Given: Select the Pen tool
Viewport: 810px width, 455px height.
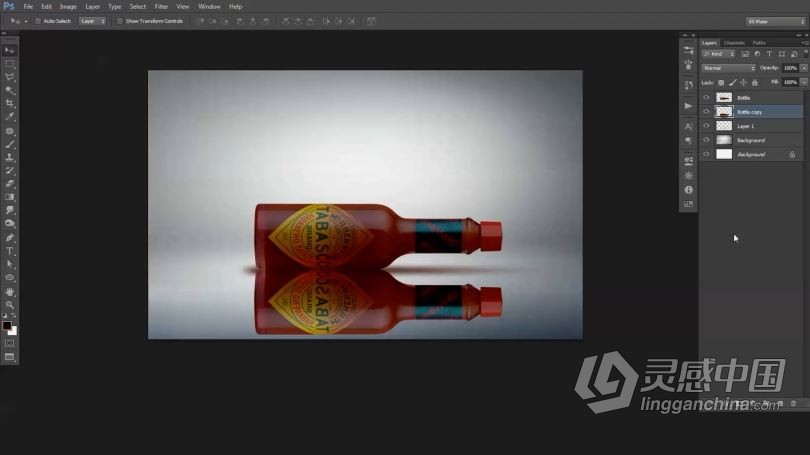Looking at the screenshot, I should 10,238.
